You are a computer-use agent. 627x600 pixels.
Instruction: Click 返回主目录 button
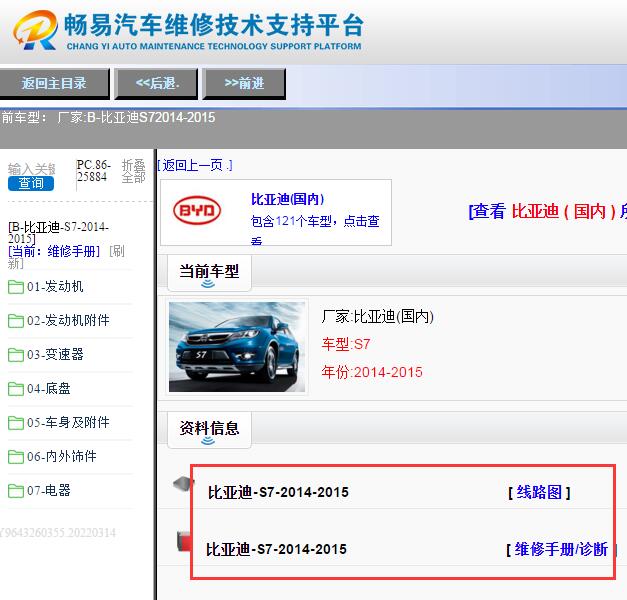(x=54, y=83)
